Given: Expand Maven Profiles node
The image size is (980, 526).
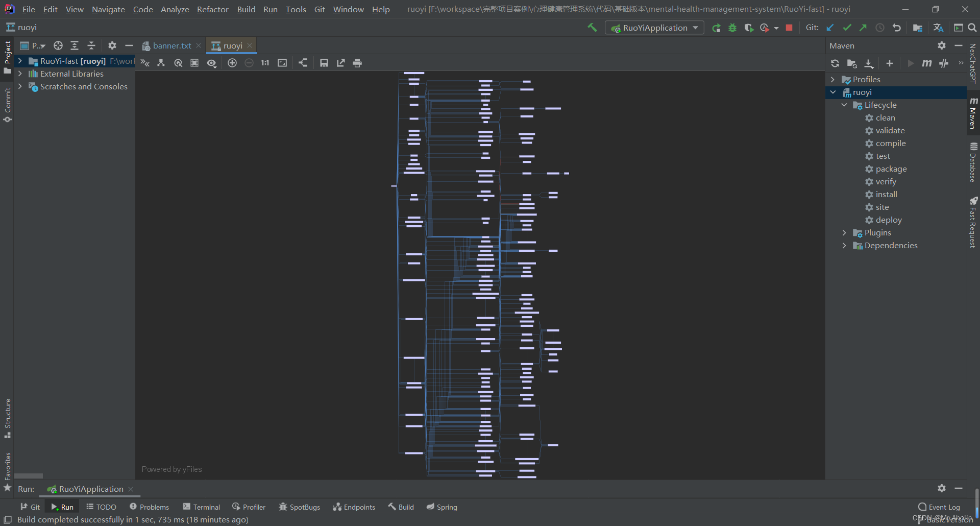Looking at the screenshot, I should click(833, 80).
